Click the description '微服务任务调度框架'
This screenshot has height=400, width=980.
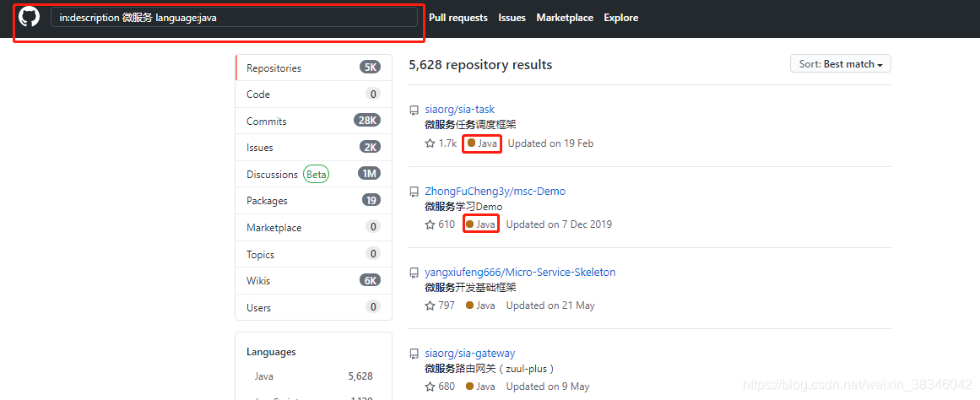(471, 125)
